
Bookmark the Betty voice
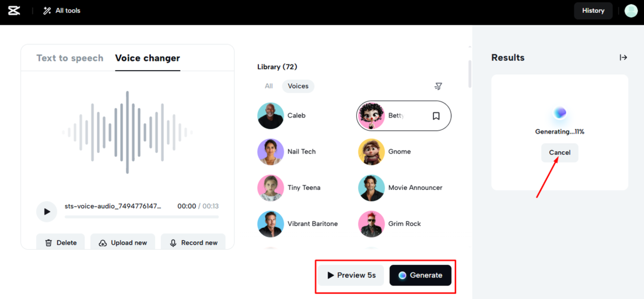436,116
